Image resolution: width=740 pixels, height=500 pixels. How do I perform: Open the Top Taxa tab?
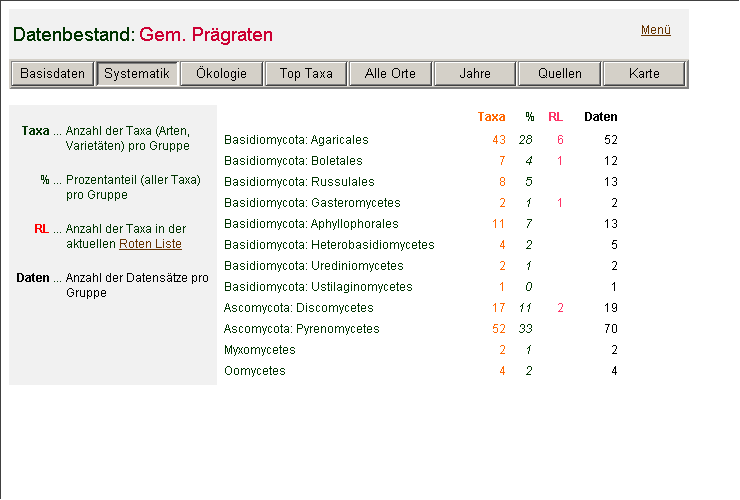tap(306, 74)
